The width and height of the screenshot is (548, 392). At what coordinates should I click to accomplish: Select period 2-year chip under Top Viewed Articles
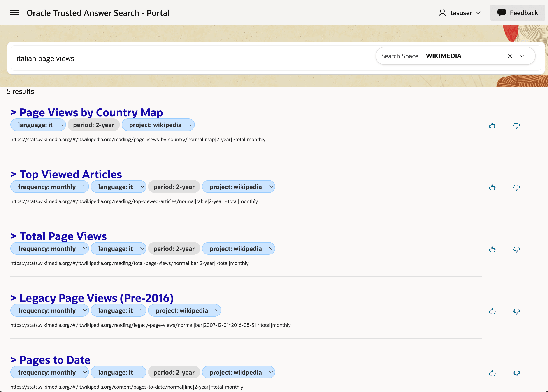[x=174, y=187]
